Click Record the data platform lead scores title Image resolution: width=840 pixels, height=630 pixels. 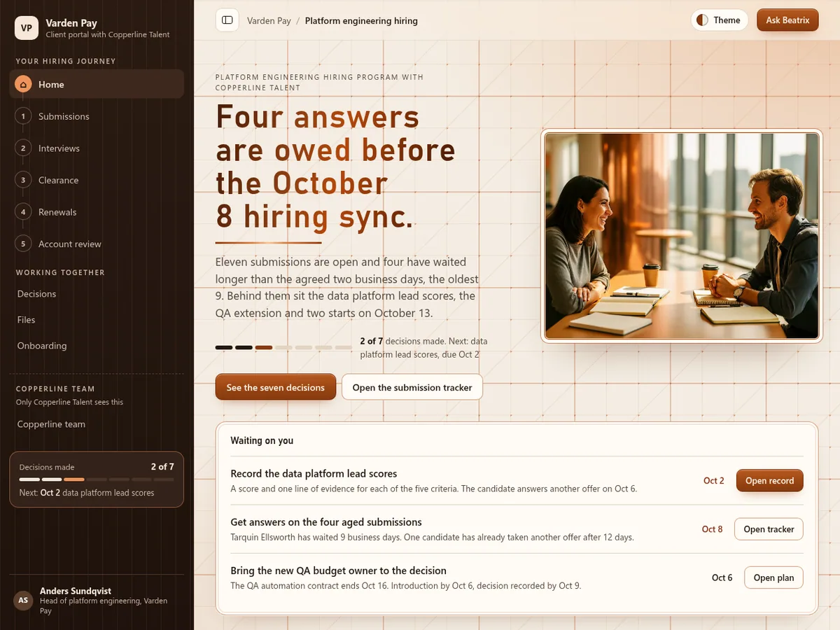(314, 474)
